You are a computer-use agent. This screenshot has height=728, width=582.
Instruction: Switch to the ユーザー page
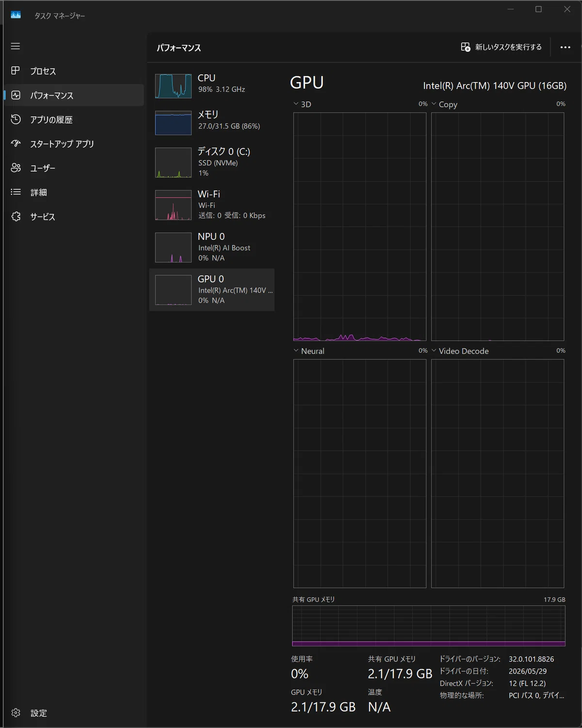74,168
